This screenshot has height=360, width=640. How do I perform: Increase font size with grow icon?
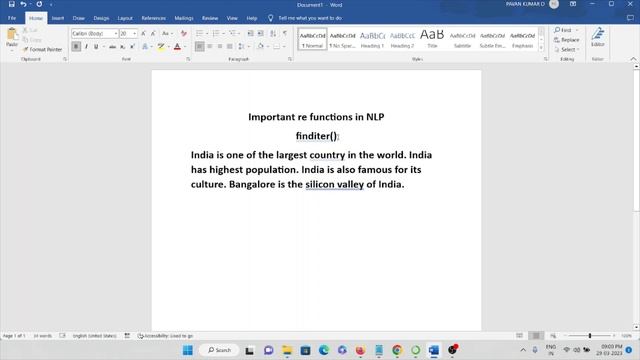[x=143, y=33]
